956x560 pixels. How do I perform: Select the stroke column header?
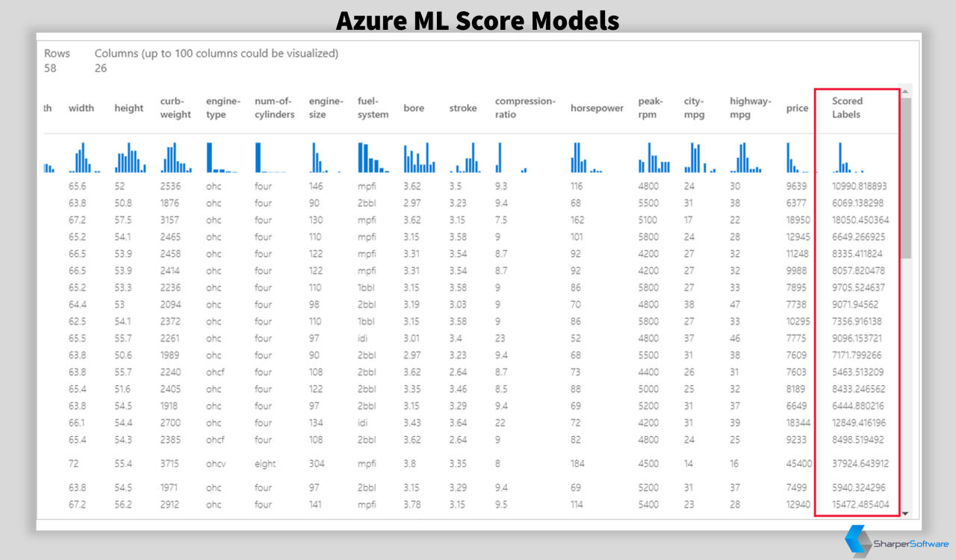[463, 108]
